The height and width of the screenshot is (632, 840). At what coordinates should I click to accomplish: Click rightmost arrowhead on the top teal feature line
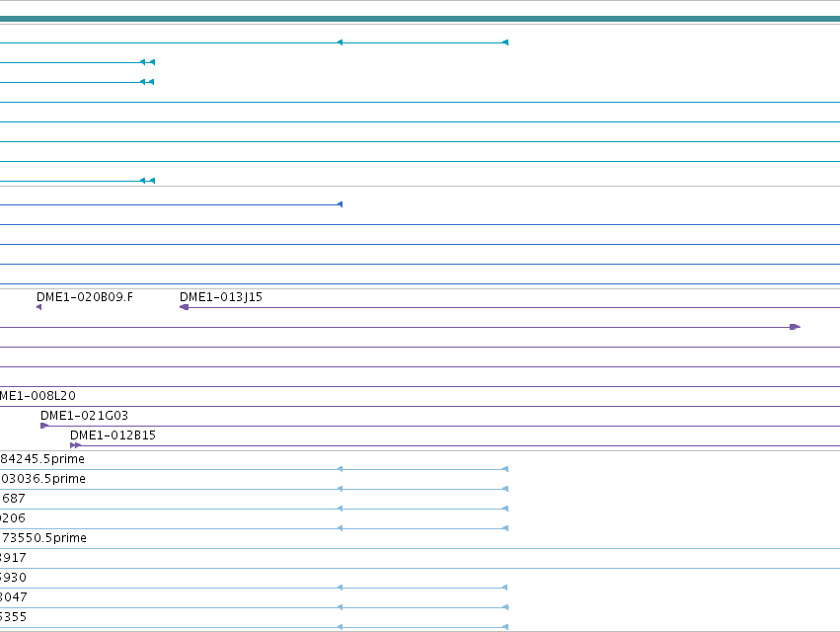coord(505,42)
